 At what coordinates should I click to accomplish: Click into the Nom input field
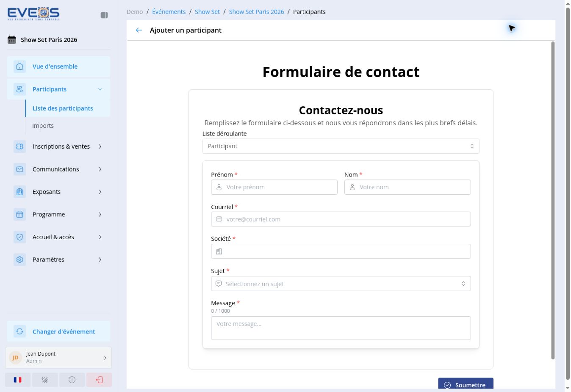[407, 187]
